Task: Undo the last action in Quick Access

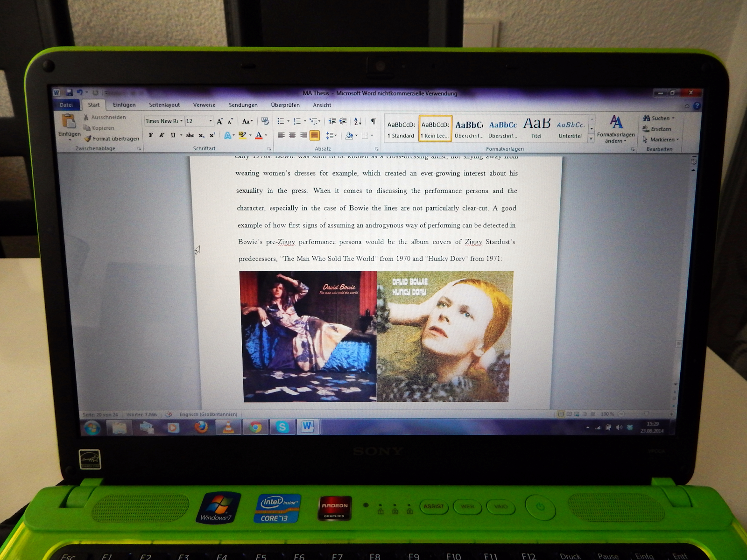Action: pos(80,92)
